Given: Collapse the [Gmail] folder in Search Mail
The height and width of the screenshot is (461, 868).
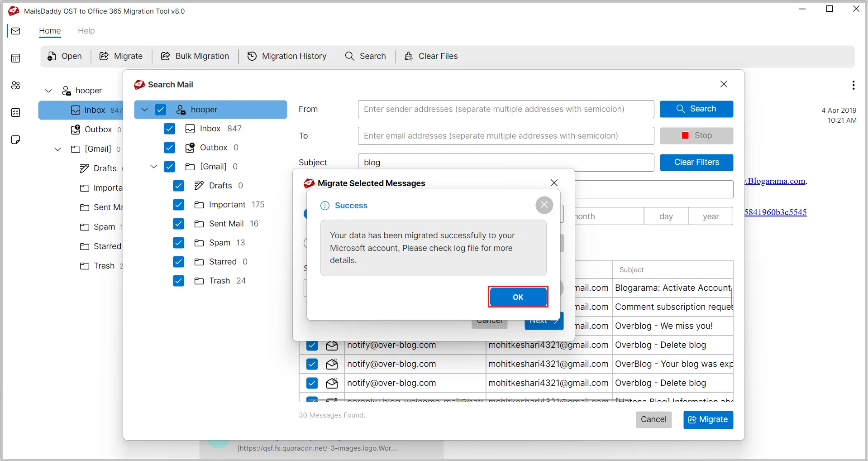Looking at the screenshot, I should pos(154,167).
